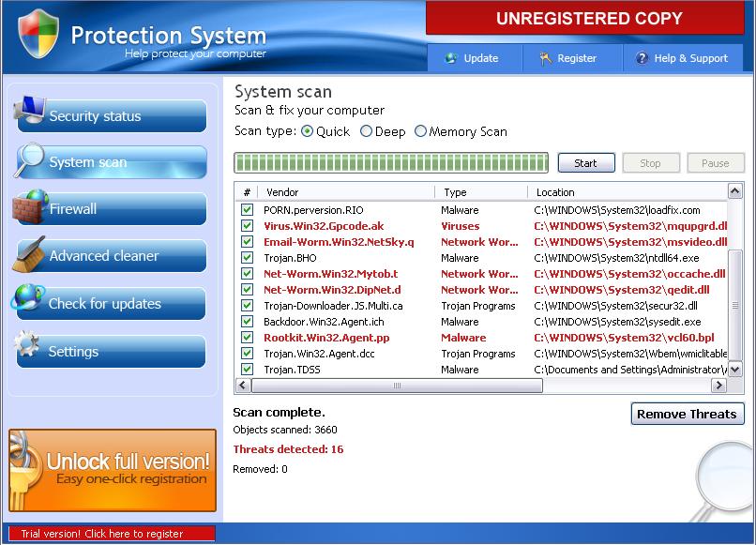756x545 pixels.
Task: Click the Viruses type cell
Action: 461,226
